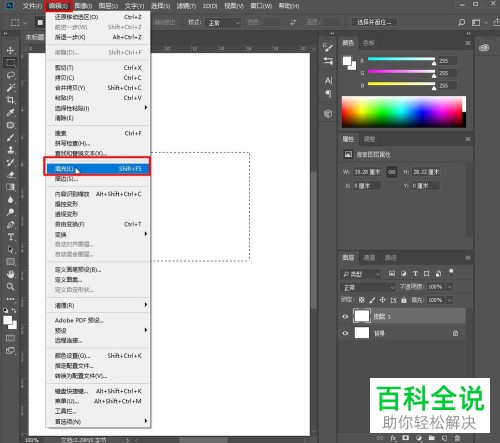
Task: Open the search icon in options bar
Action: (461, 22)
